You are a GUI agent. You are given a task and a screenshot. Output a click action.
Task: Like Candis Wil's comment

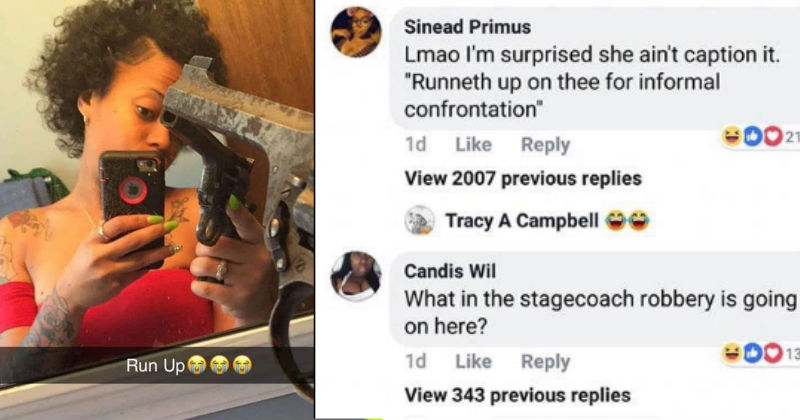tap(473, 361)
